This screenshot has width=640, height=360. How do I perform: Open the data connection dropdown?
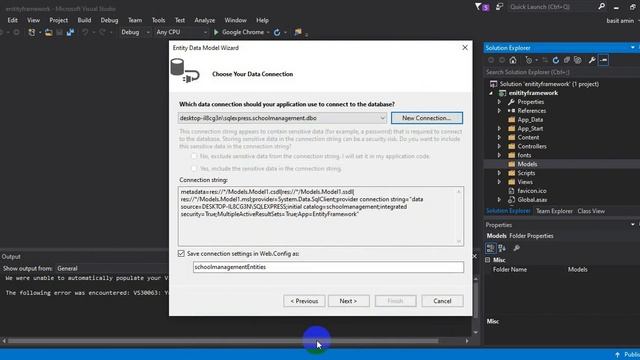382,118
